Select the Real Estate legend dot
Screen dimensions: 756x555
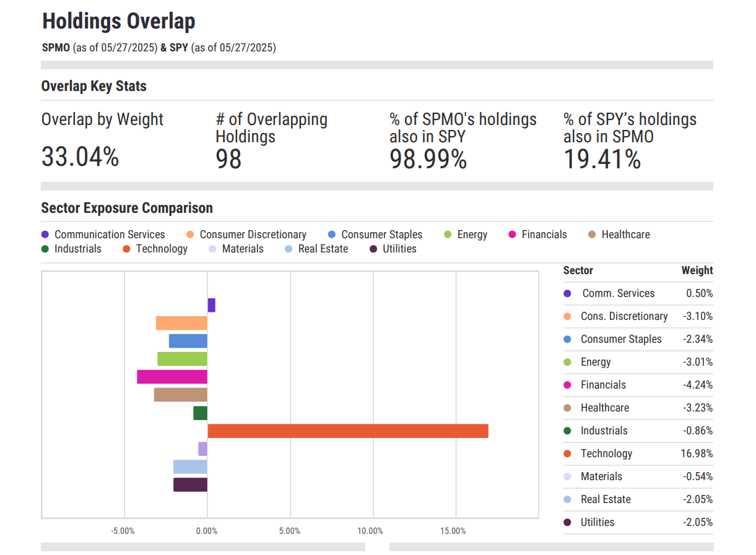pos(287,249)
